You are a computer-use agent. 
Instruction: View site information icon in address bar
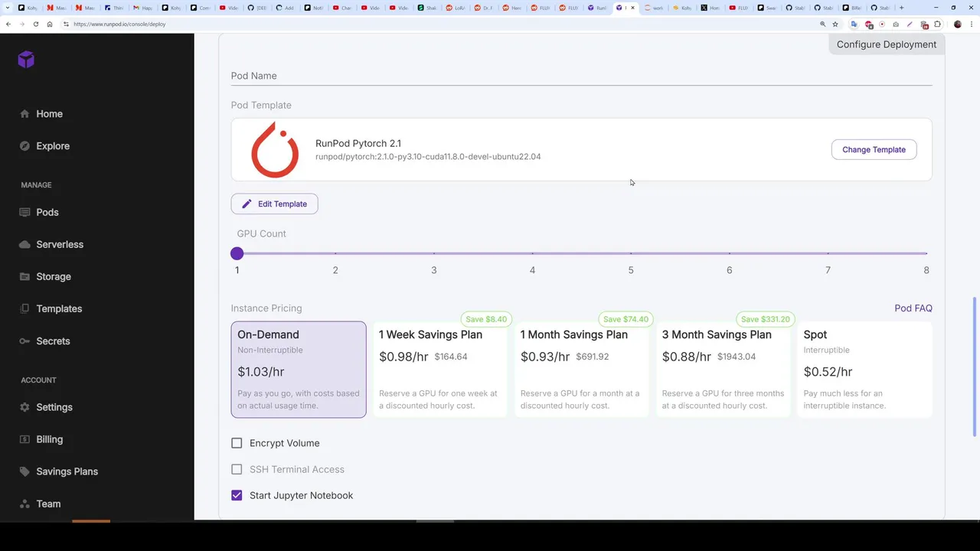[66, 24]
